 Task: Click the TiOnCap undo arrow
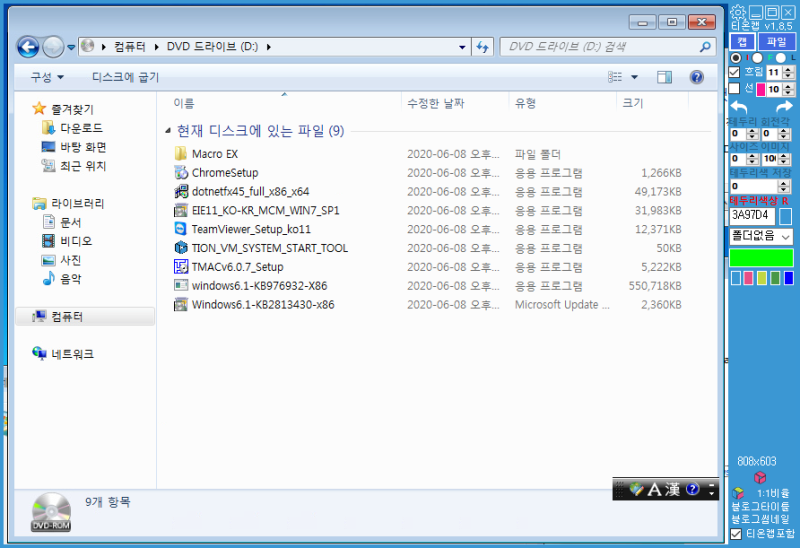pos(739,108)
